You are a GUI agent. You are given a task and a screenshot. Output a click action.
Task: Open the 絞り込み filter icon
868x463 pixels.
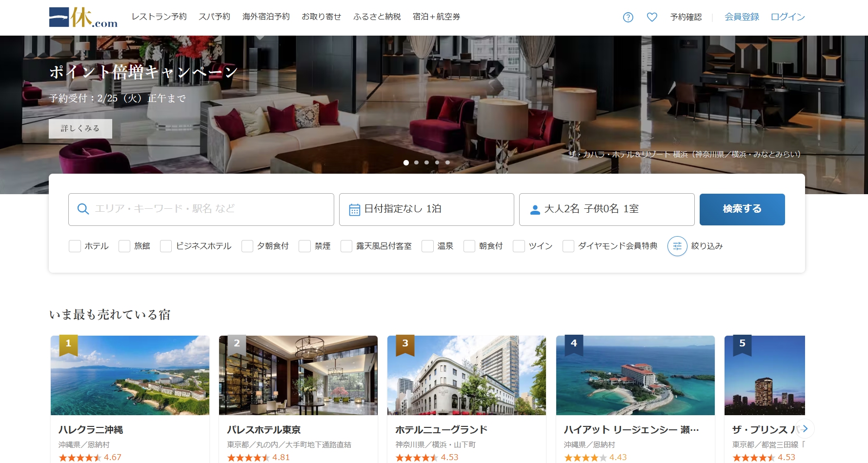coord(677,246)
